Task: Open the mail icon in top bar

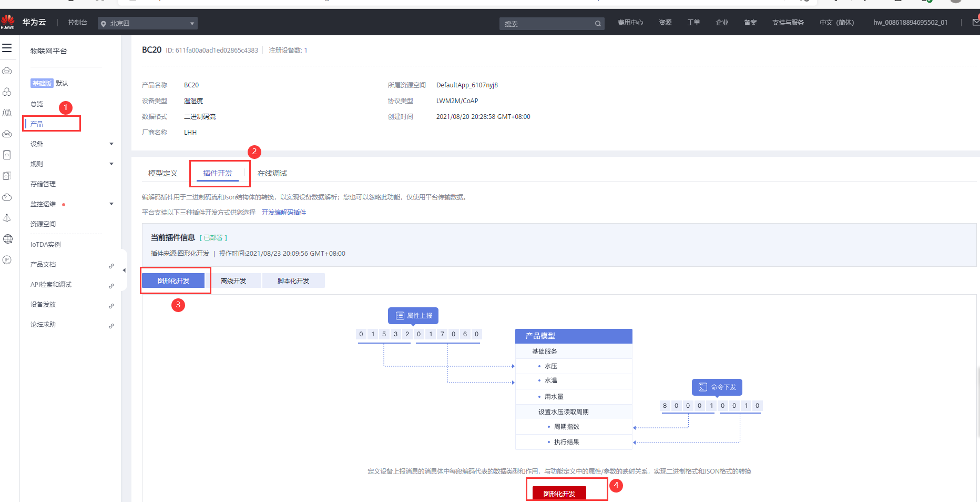Action: 976,23
